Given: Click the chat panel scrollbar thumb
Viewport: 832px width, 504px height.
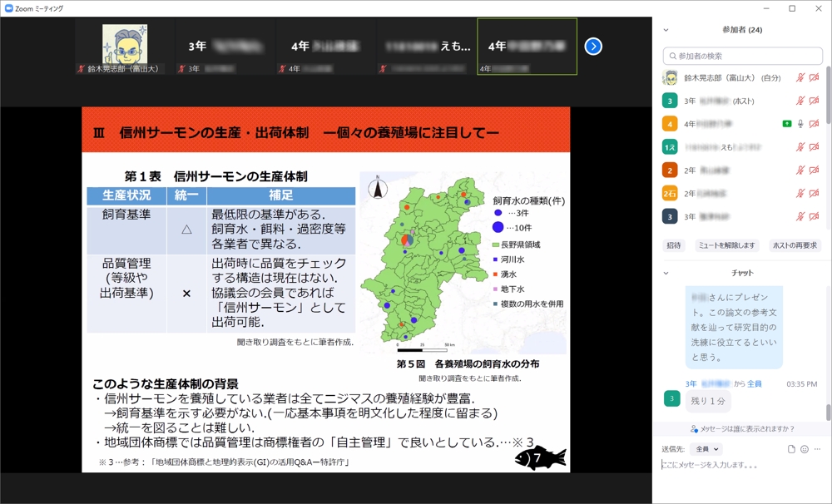Looking at the screenshot, I should (829, 413).
